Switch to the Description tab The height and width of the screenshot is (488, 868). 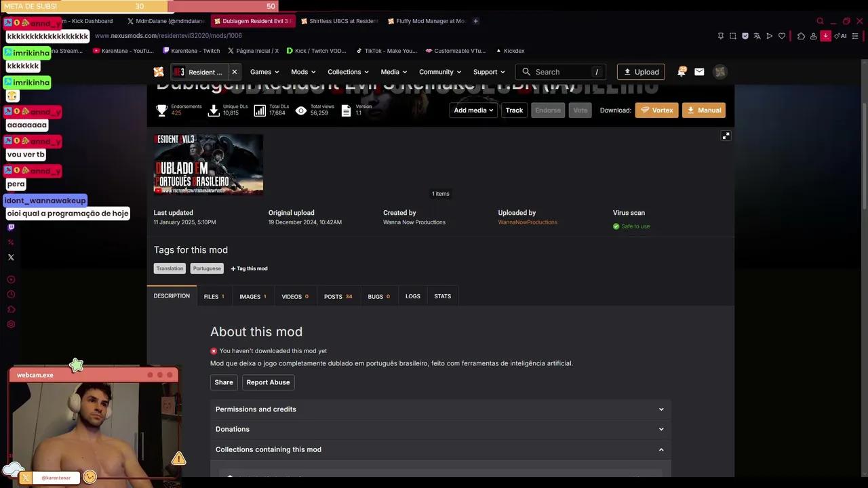pos(172,296)
